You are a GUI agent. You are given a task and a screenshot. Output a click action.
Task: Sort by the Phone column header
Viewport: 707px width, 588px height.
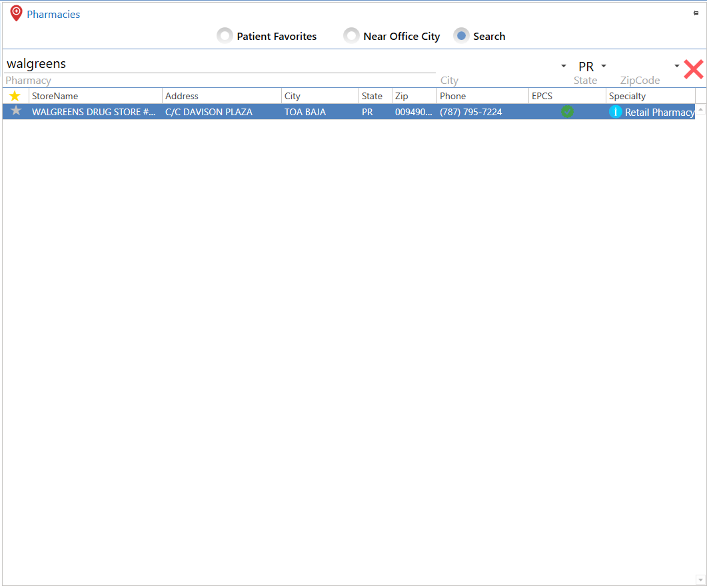(x=482, y=96)
